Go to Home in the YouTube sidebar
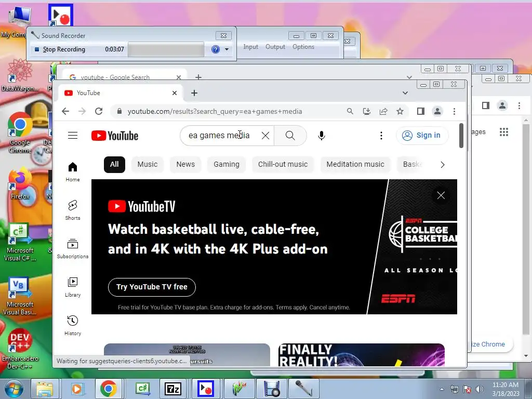Image resolution: width=532 pixels, height=399 pixels. [x=73, y=172]
